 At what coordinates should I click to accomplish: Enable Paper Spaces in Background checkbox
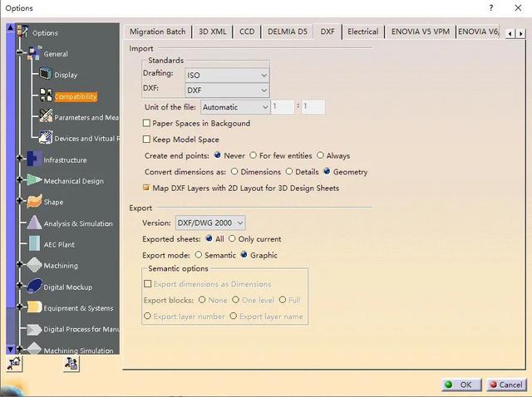(x=147, y=124)
